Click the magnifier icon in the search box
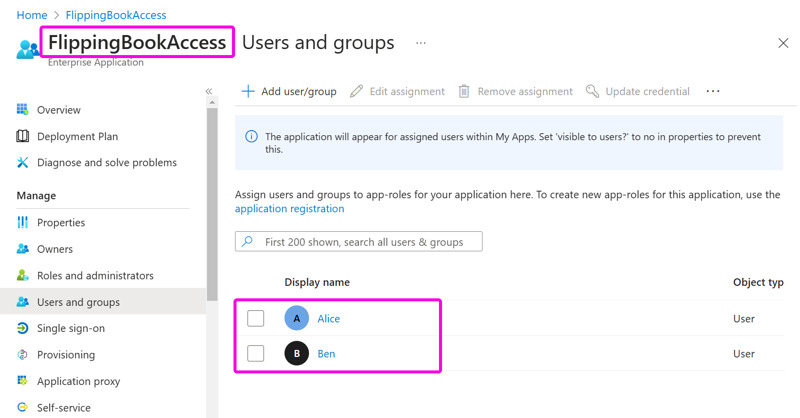Screen dimensions: 800x418 247,241
